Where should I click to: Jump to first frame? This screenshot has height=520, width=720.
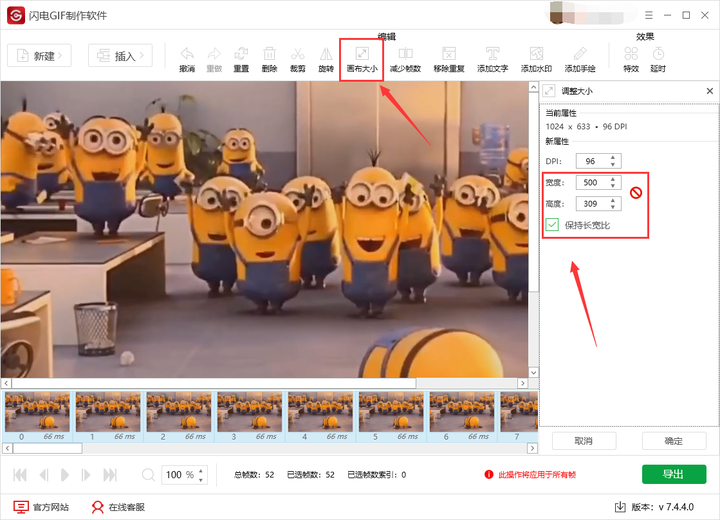pyautogui.click(x=20, y=475)
